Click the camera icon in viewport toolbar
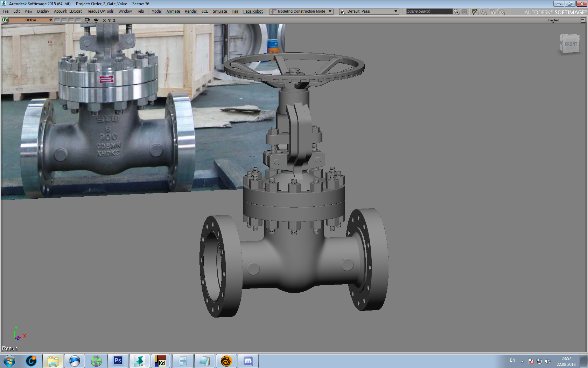This screenshot has height=368, width=588. (87, 20)
